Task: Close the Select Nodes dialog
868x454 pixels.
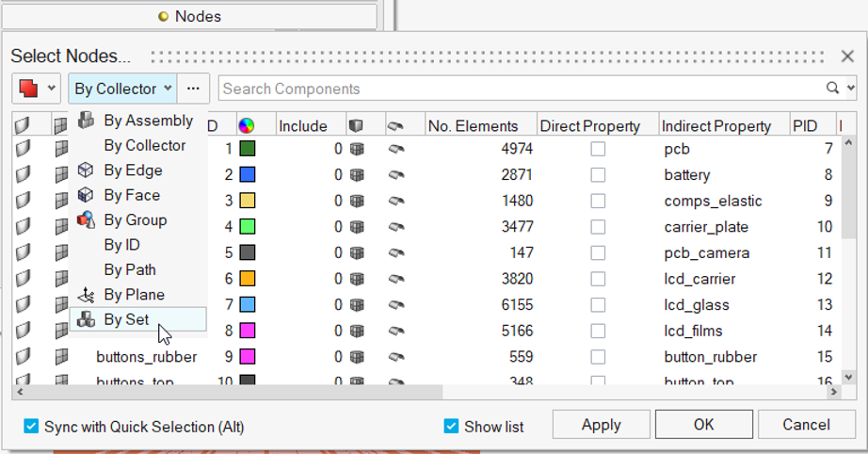Action: pyautogui.click(x=847, y=56)
